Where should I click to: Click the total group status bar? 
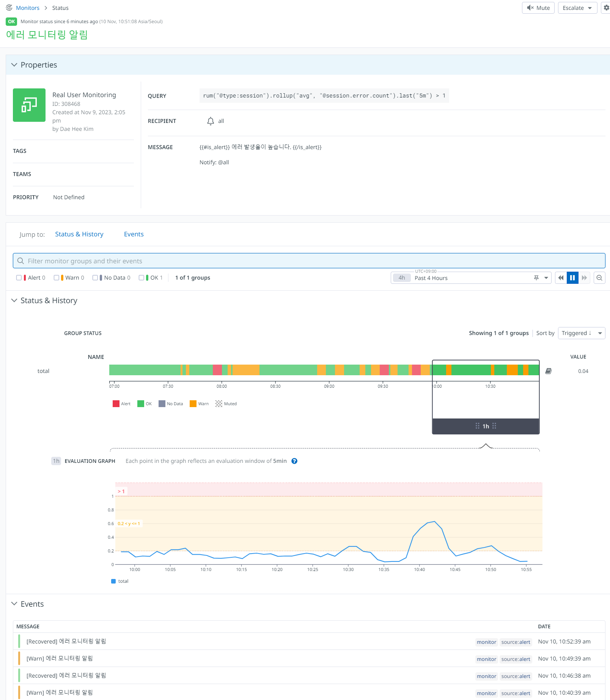click(x=324, y=370)
